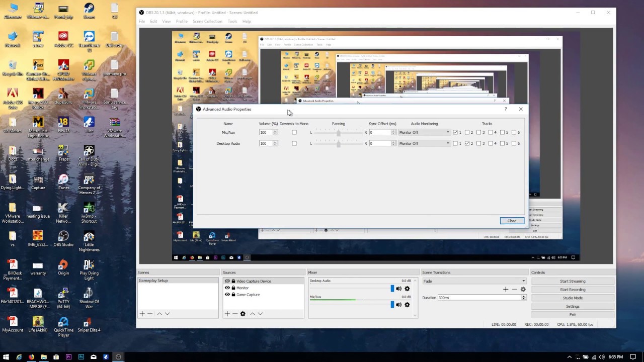Image resolution: width=644 pixels, height=362 pixels.
Task: Click the Desktop Audio volume percent spinner arrows
Action: (275, 143)
